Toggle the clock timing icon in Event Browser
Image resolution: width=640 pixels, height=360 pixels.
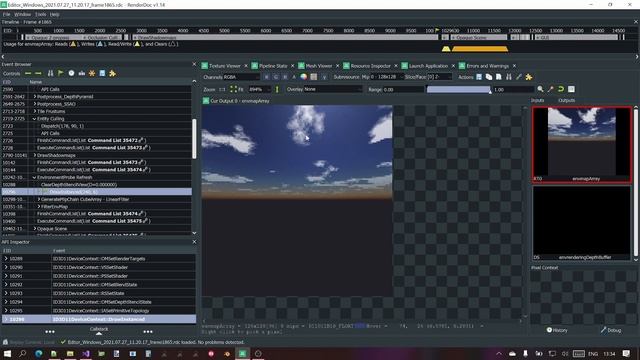click(71, 73)
